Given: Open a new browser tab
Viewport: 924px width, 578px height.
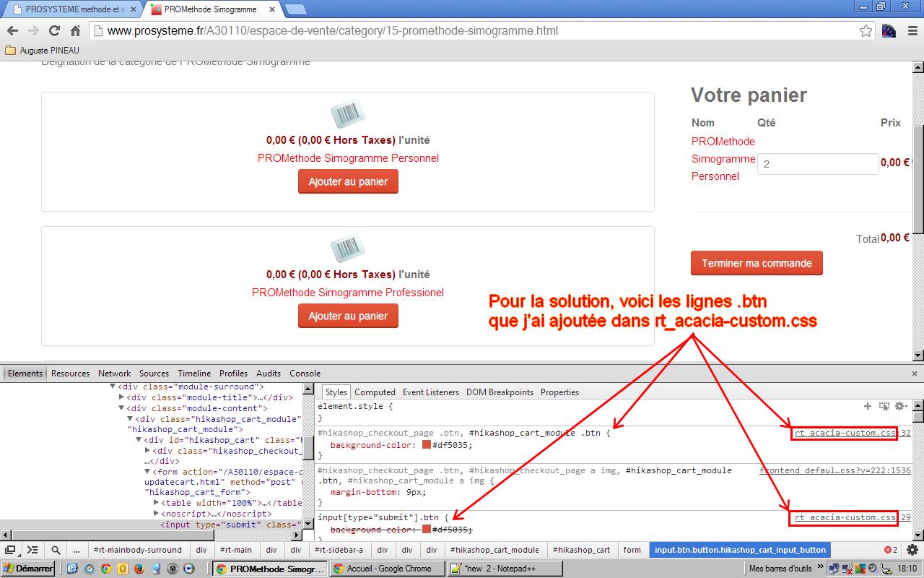Looking at the screenshot, I should [x=295, y=9].
